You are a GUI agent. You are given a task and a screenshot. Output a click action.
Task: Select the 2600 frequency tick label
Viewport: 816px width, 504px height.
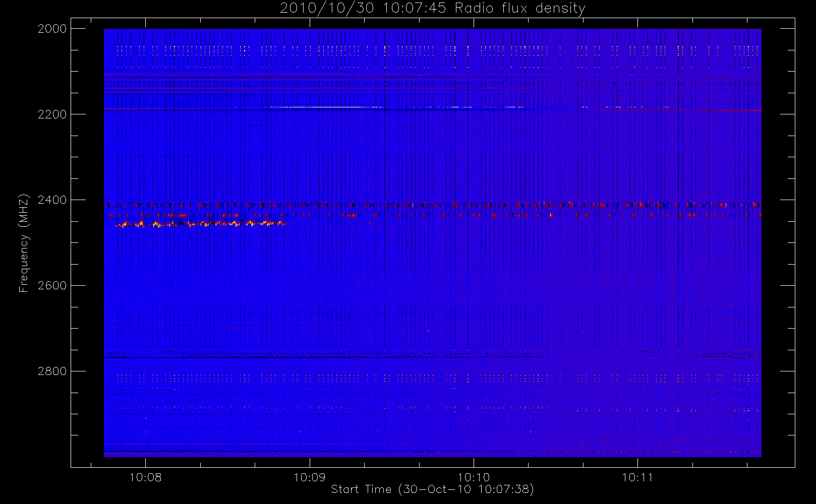click(x=52, y=286)
